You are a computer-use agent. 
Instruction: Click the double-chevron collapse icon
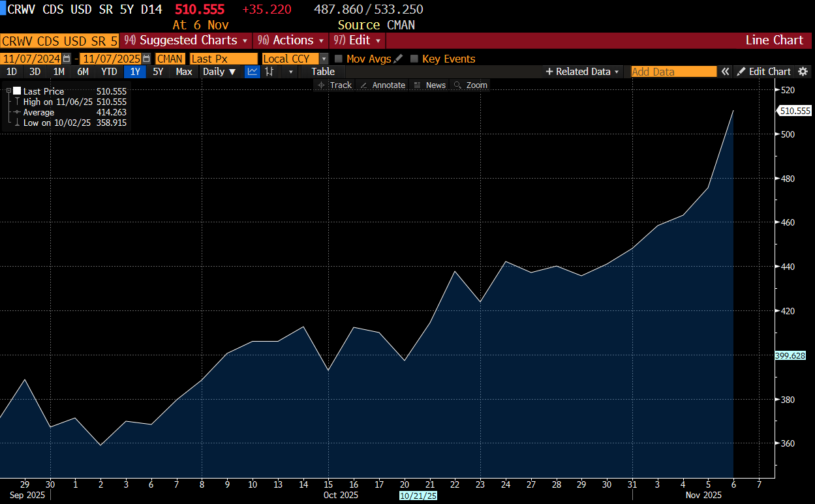pos(725,72)
